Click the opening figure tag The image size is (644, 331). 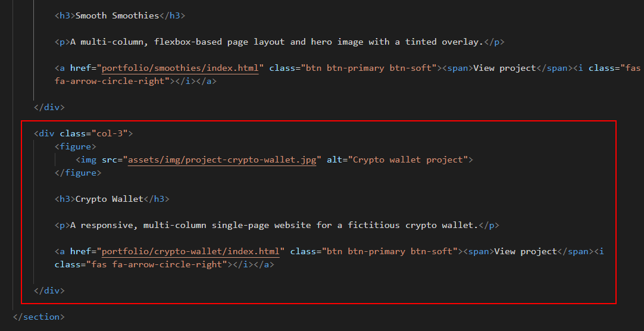[x=76, y=146]
